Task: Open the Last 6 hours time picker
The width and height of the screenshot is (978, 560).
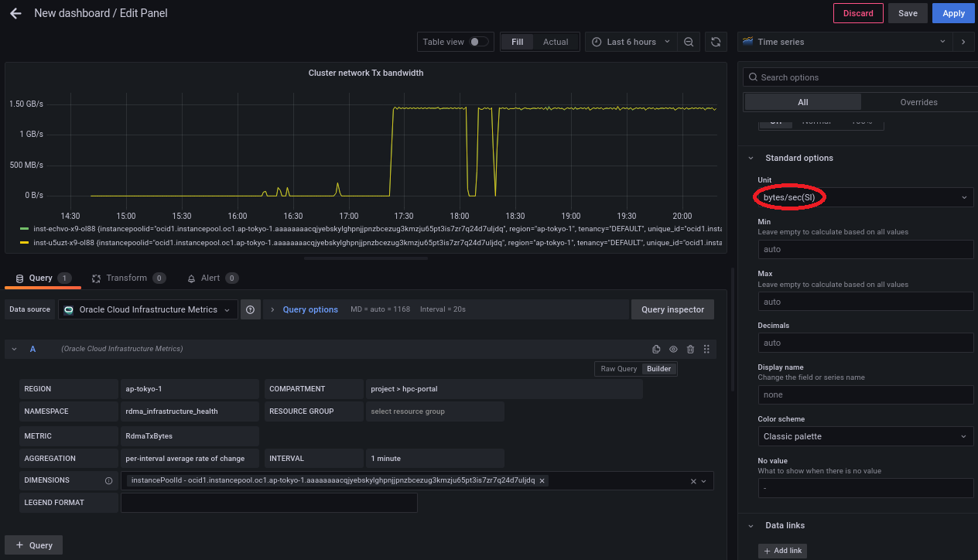Action: [631, 42]
